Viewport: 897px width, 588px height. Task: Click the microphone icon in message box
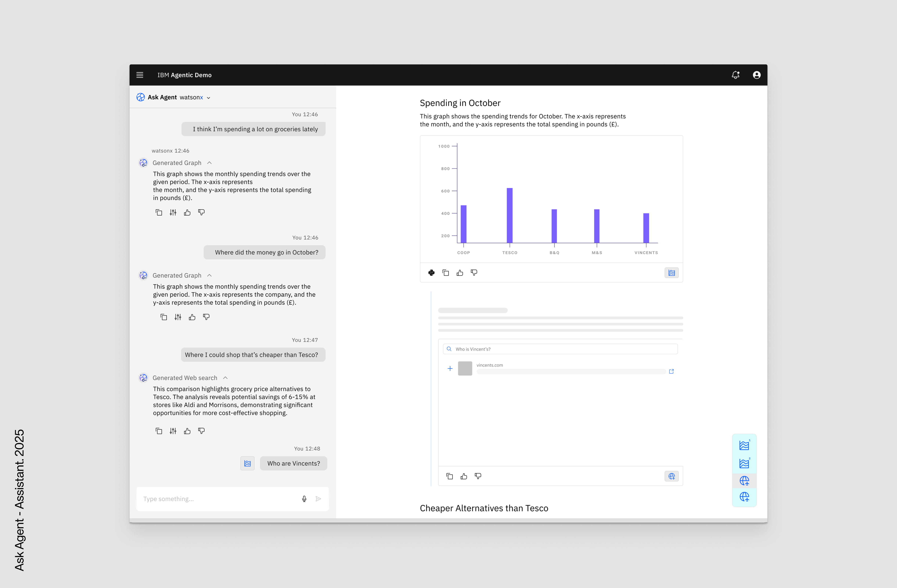(304, 499)
